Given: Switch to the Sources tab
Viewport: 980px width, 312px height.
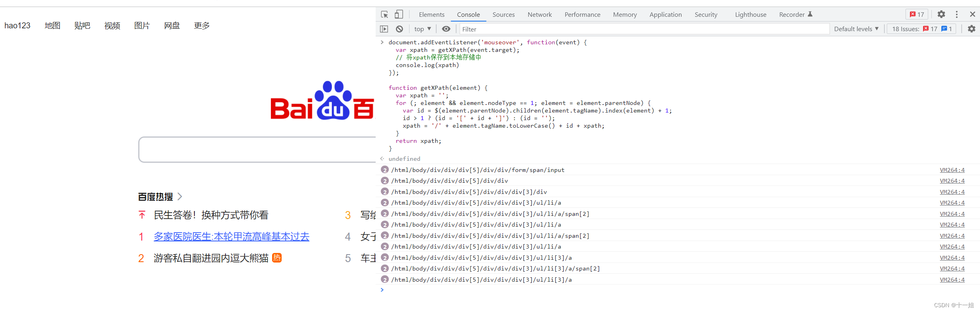Looking at the screenshot, I should (504, 14).
